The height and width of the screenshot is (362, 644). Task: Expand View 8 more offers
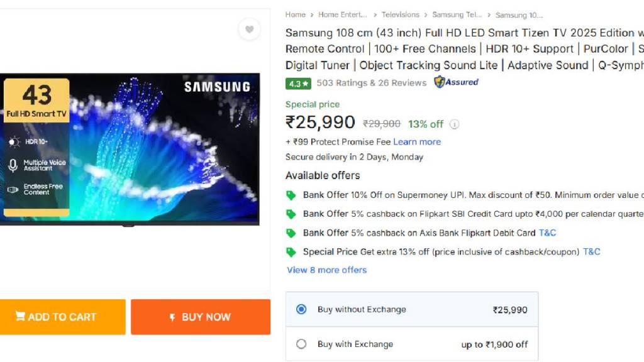[x=326, y=270]
